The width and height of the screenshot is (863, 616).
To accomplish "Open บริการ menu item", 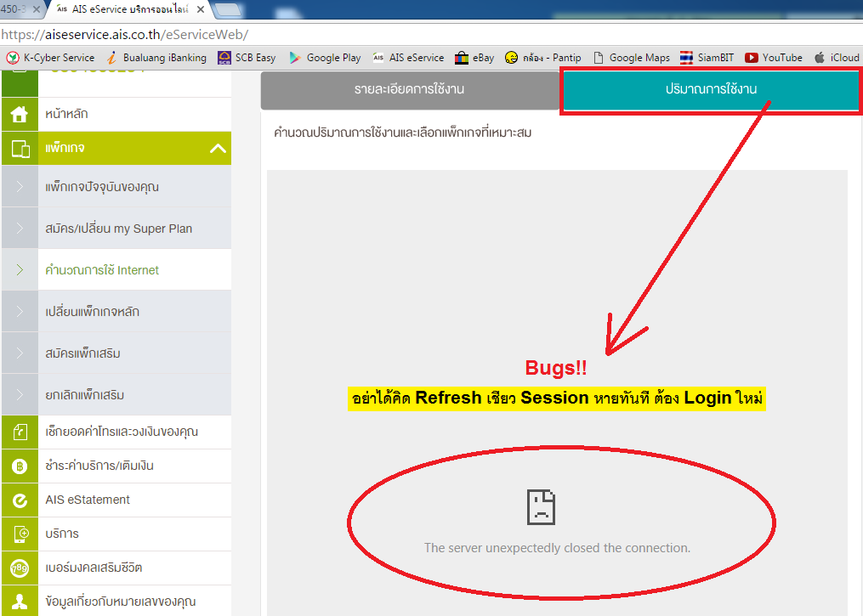I will click(116, 534).
